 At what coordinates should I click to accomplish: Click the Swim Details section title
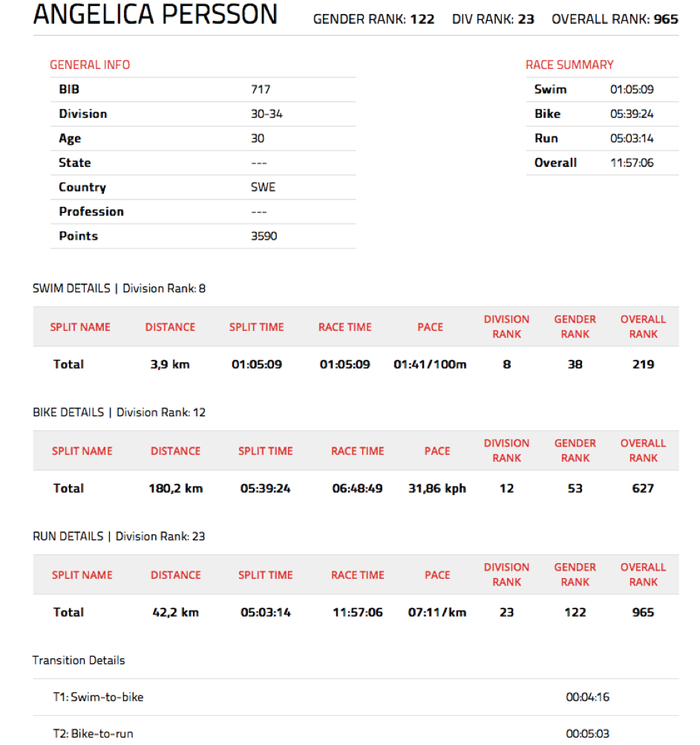point(119,289)
